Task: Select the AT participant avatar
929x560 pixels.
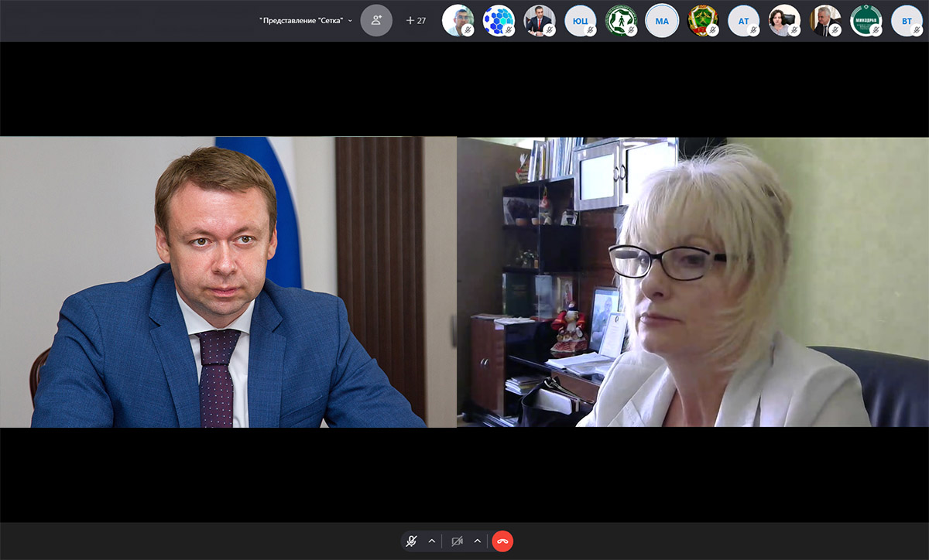Action: [x=743, y=21]
